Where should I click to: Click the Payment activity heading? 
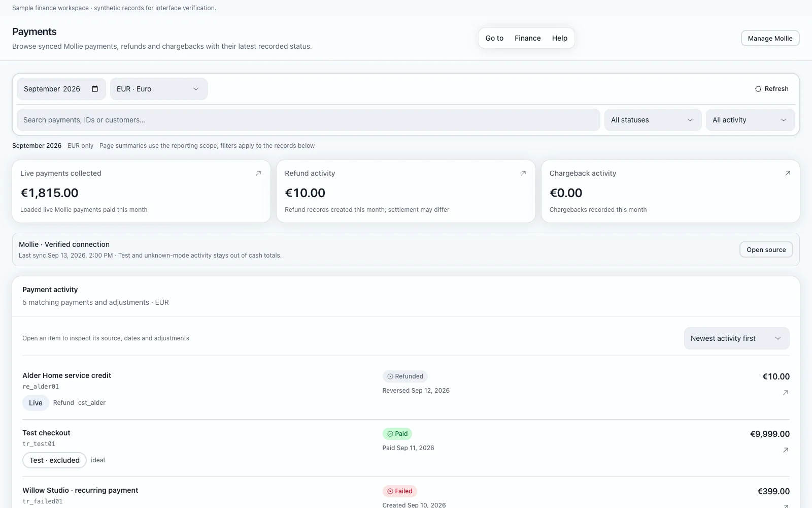[50, 290]
